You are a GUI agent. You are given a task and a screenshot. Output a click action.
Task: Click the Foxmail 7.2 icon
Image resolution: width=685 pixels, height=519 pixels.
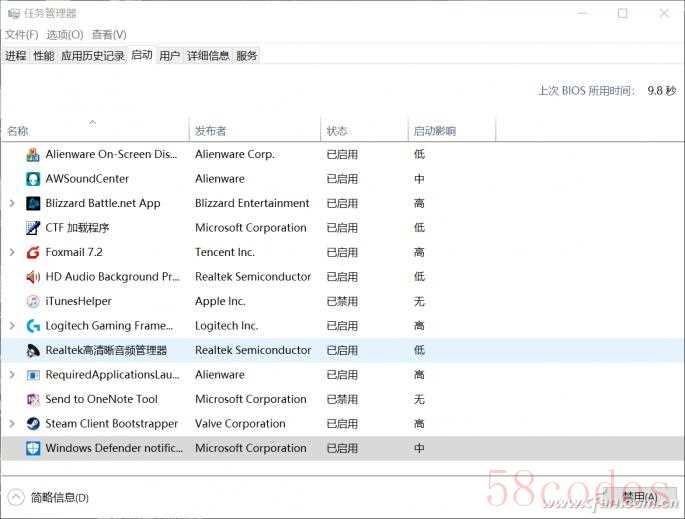click(33, 252)
